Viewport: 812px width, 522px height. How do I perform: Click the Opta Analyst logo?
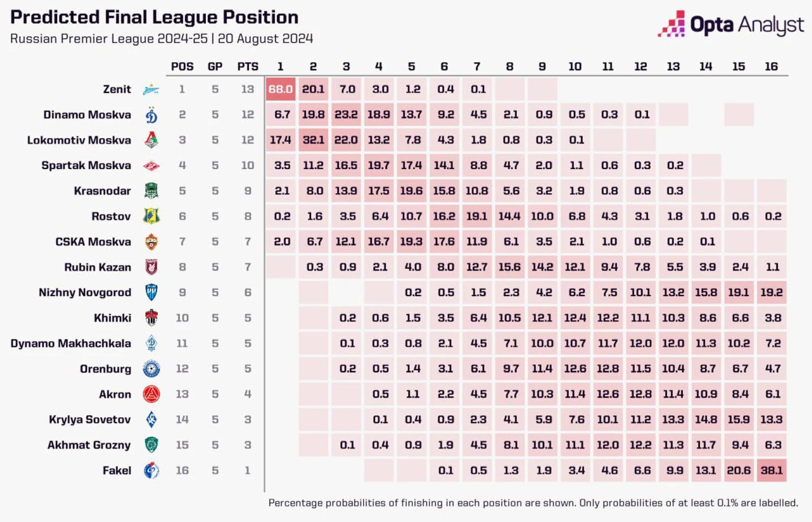[x=731, y=24]
